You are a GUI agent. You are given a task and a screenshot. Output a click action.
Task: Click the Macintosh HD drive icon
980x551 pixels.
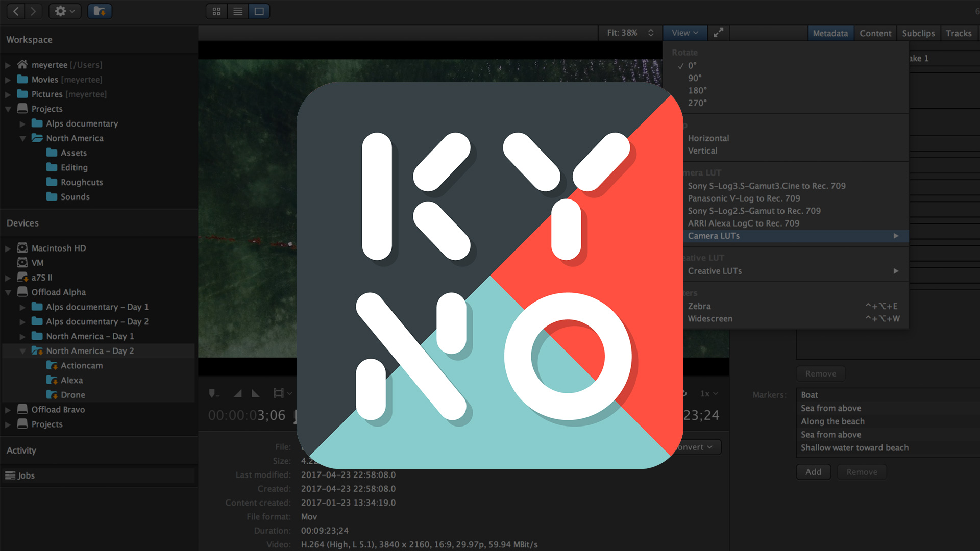click(22, 248)
